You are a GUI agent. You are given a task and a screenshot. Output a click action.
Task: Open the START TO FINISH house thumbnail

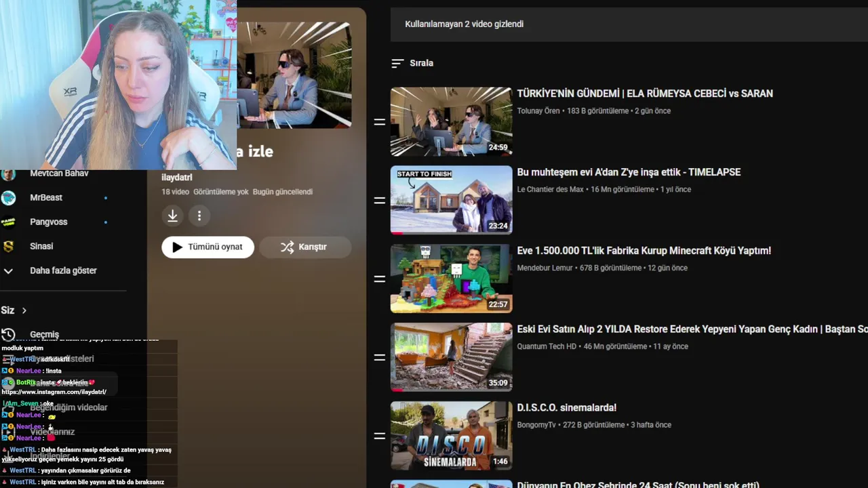tap(451, 200)
